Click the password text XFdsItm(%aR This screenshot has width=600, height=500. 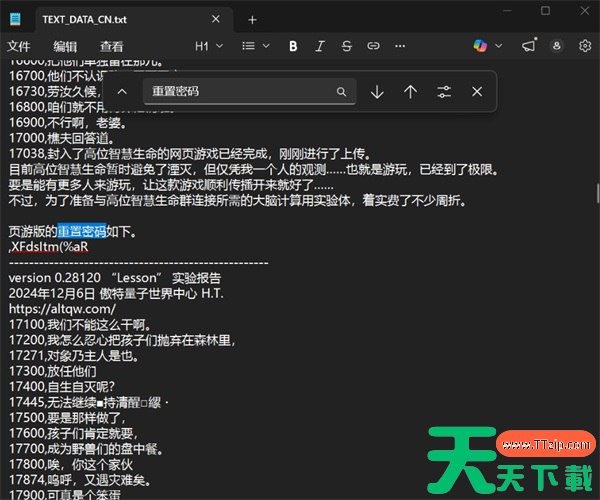[50, 247]
